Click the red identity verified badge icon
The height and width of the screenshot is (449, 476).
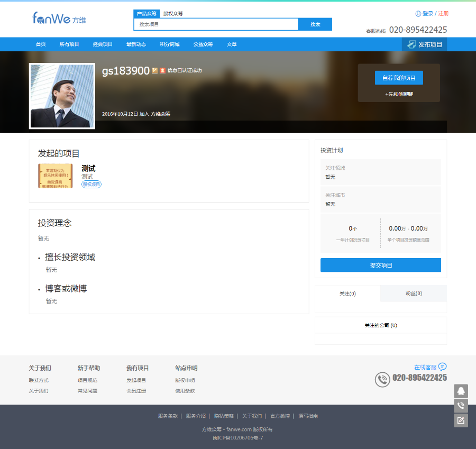pos(162,70)
